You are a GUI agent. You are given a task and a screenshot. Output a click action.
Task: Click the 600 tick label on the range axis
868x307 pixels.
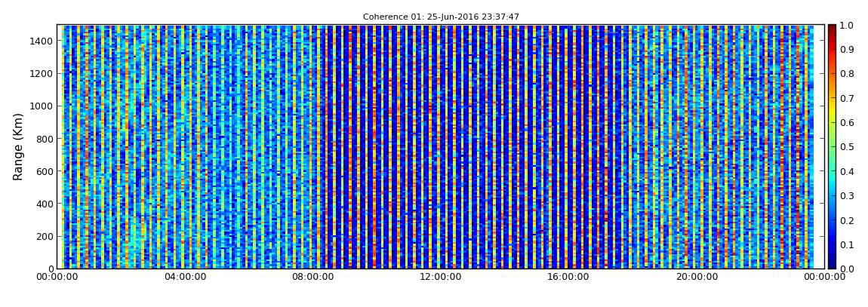(43, 171)
